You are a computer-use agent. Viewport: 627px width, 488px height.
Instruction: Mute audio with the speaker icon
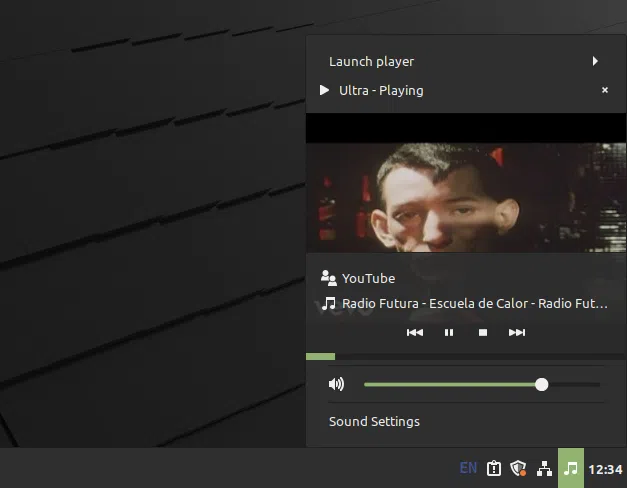(336, 384)
